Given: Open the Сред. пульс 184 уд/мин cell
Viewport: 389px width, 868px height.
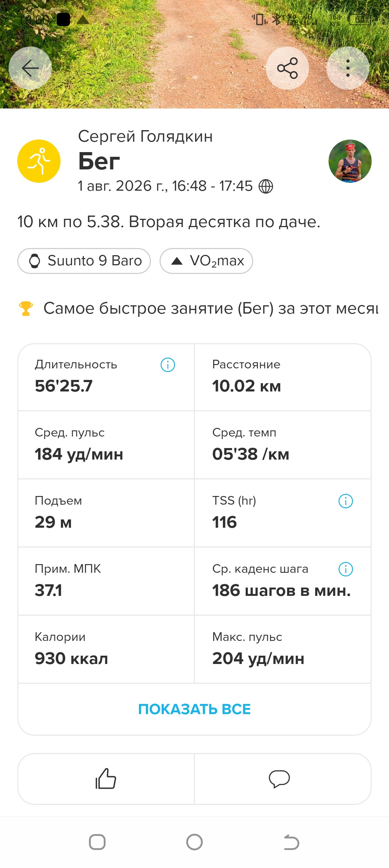Looking at the screenshot, I should (x=106, y=445).
